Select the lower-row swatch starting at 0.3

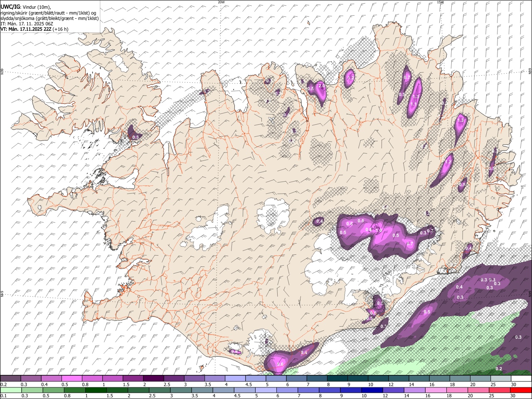[x=32, y=390]
